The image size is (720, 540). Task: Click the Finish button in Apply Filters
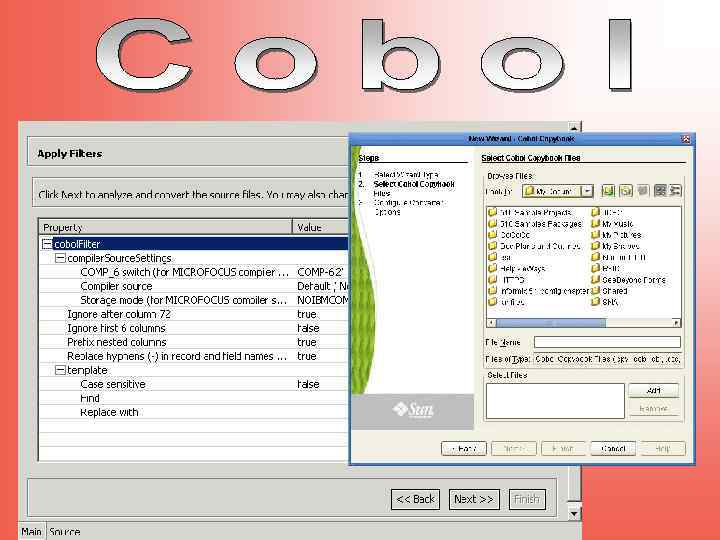[x=527, y=499]
